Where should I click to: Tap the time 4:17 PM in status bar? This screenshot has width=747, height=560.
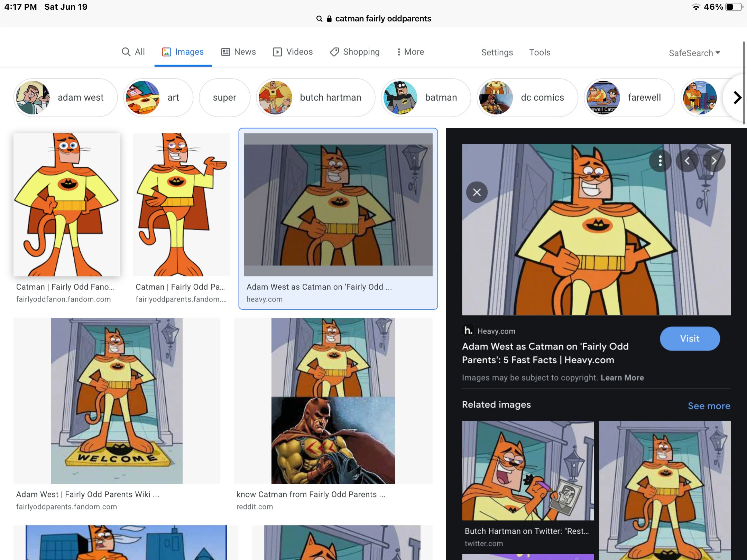[20, 7]
